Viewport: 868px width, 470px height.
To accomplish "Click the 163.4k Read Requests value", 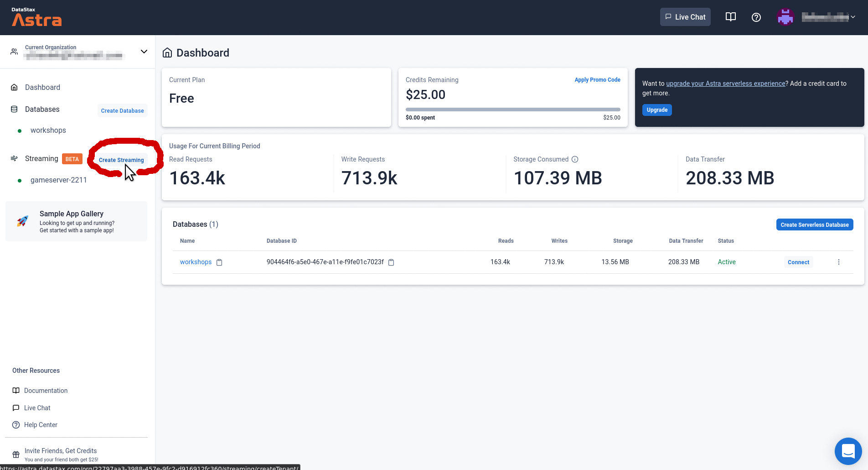I will pos(197,178).
